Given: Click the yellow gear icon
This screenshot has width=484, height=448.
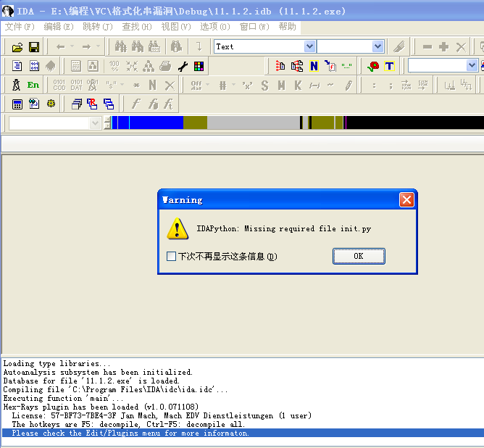Looking at the screenshot, I should (51, 104).
